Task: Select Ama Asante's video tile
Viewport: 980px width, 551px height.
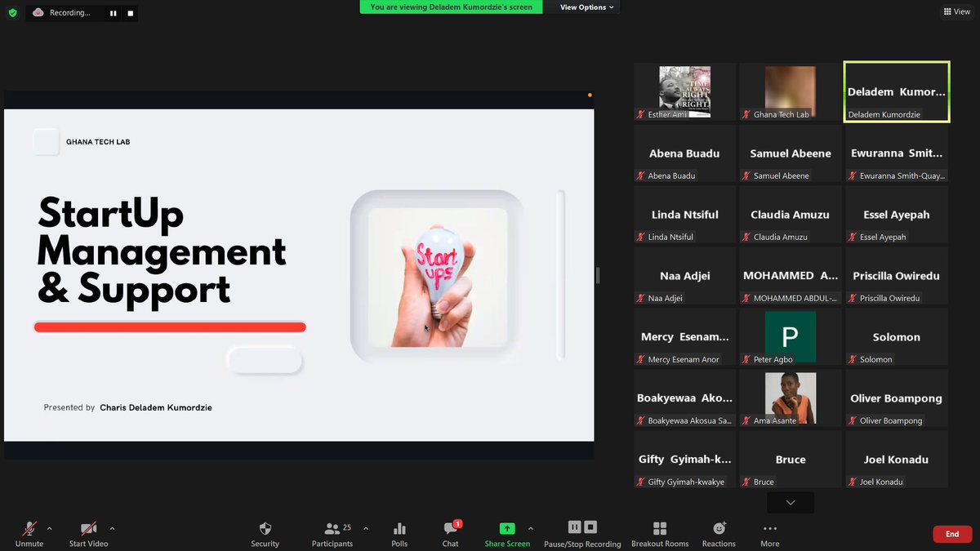Action: tap(790, 398)
